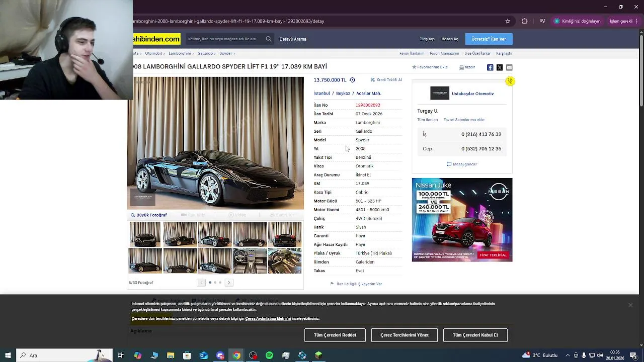Open Detaylı Arama advanced search
This screenshot has width=644, height=362.
point(293,39)
